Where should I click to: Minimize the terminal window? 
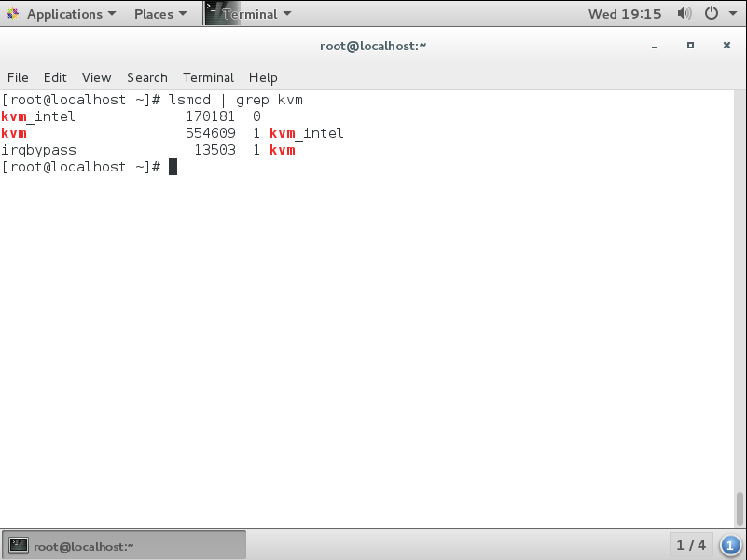(x=655, y=46)
